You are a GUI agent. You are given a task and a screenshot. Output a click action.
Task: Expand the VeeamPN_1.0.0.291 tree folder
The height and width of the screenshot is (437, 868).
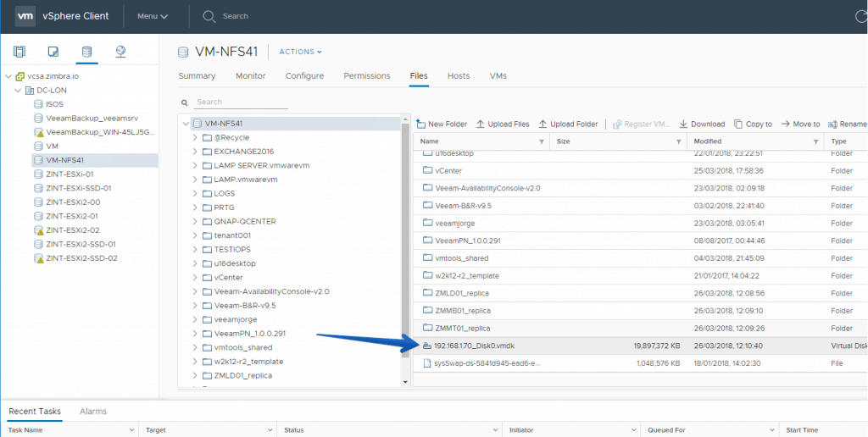pyautogui.click(x=195, y=334)
